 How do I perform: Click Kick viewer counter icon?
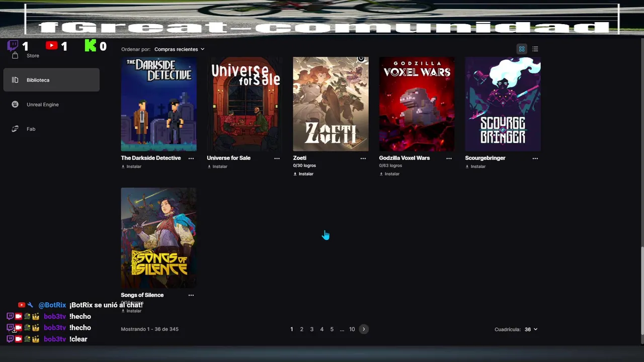click(90, 46)
